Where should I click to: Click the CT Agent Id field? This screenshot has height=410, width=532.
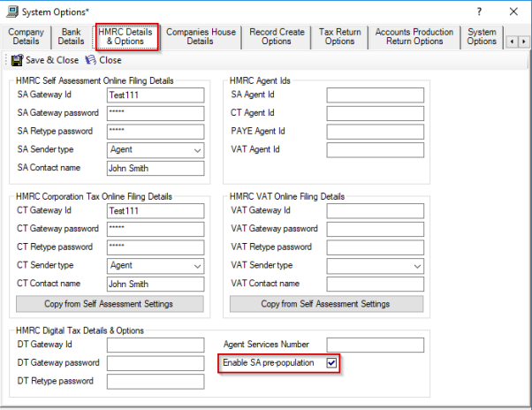[x=376, y=113]
